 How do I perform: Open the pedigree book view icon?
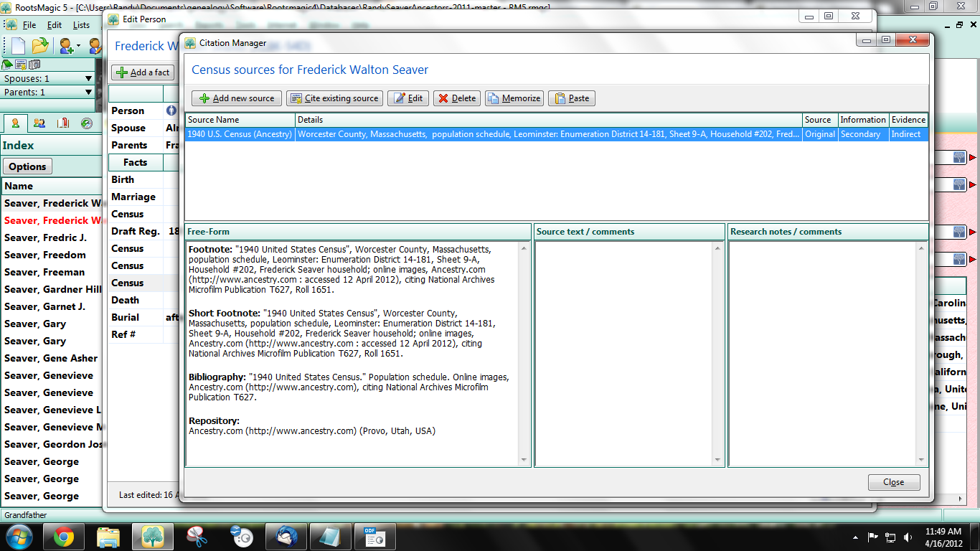[x=63, y=123]
